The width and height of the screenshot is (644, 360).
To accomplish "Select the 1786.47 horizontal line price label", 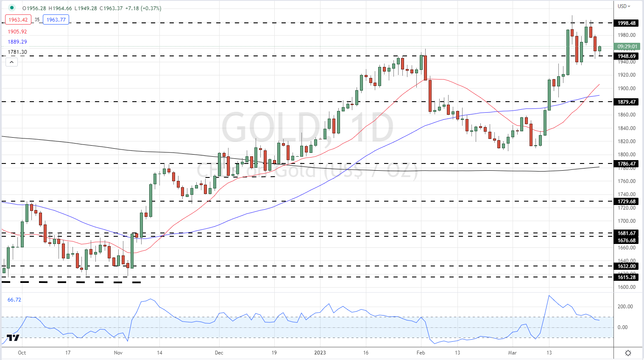I will click(627, 164).
